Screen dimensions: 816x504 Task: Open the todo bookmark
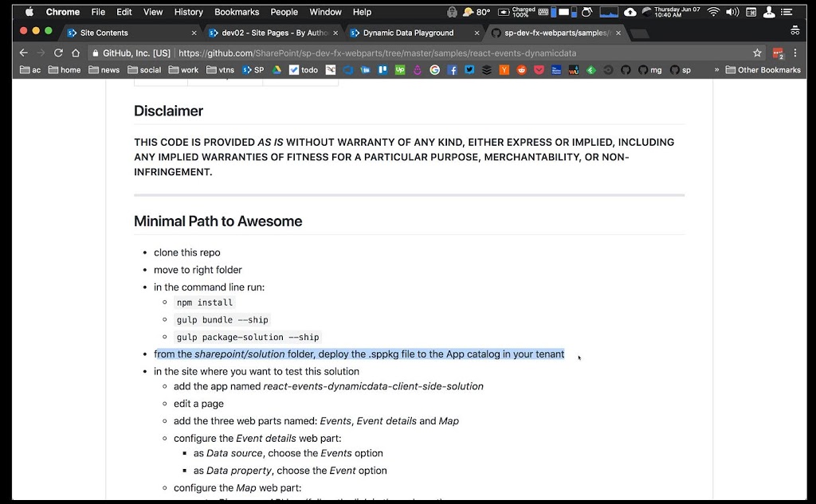pyautogui.click(x=304, y=70)
